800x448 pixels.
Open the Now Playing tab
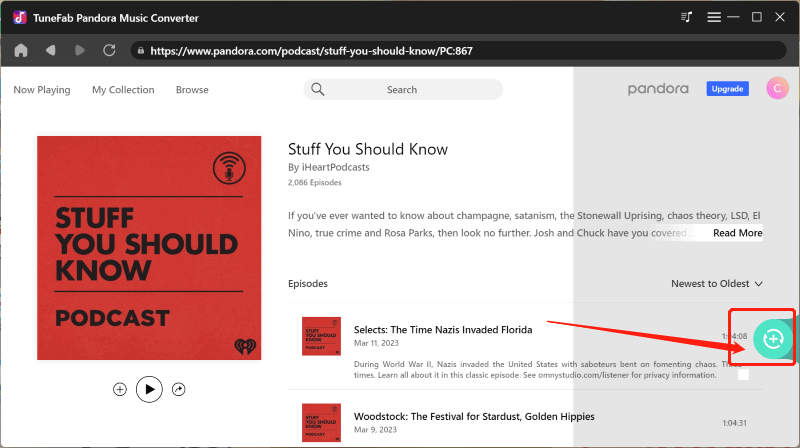pyautogui.click(x=42, y=90)
